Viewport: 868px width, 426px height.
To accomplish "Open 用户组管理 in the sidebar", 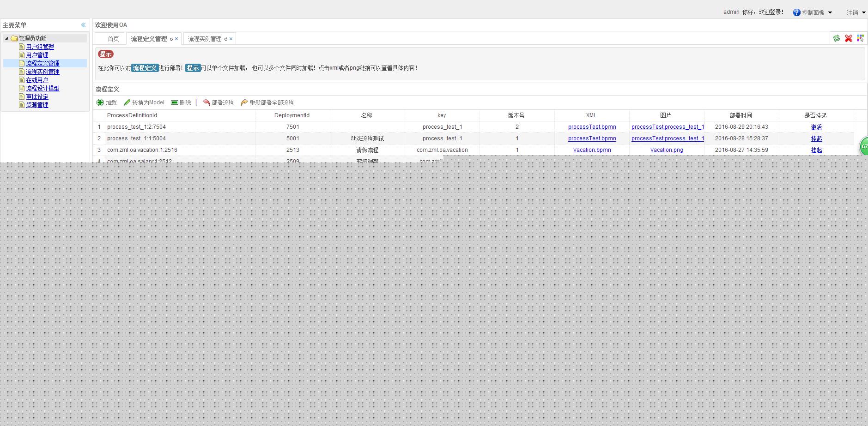I will tap(40, 47).
